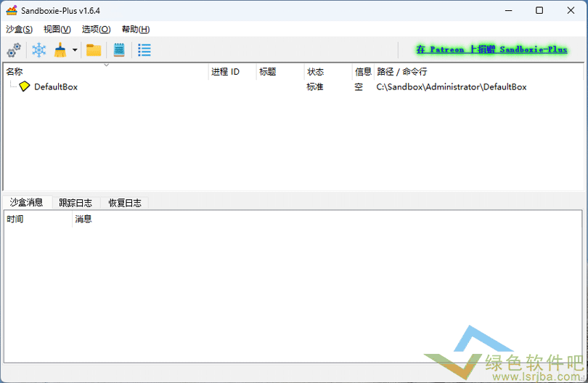Image resolution: width=588 pixels, height=383 pixels.
Task: Switch to the 沙盒消息 tab
Action: tap(26, 202)
